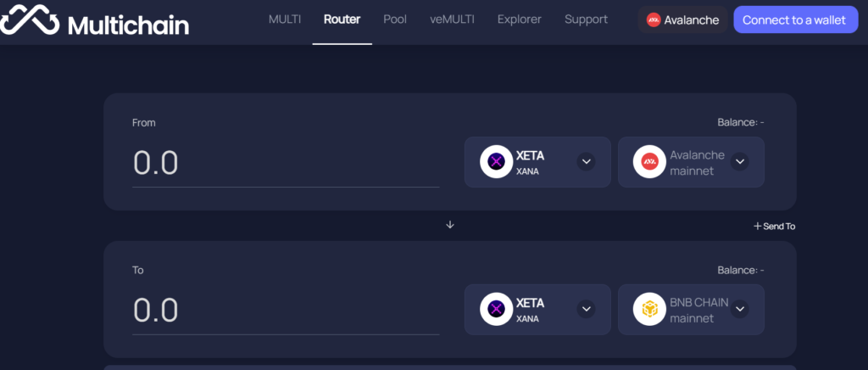Click the XETA token icon in To

496,309
